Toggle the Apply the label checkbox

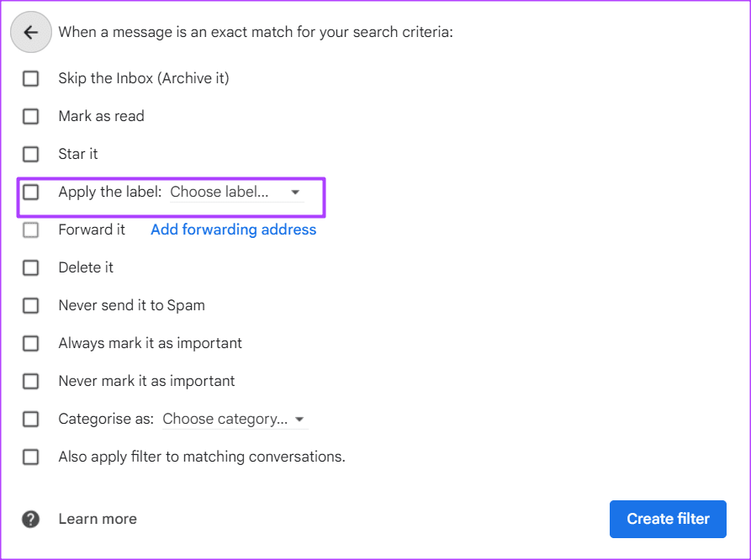[x=31, y=192]
